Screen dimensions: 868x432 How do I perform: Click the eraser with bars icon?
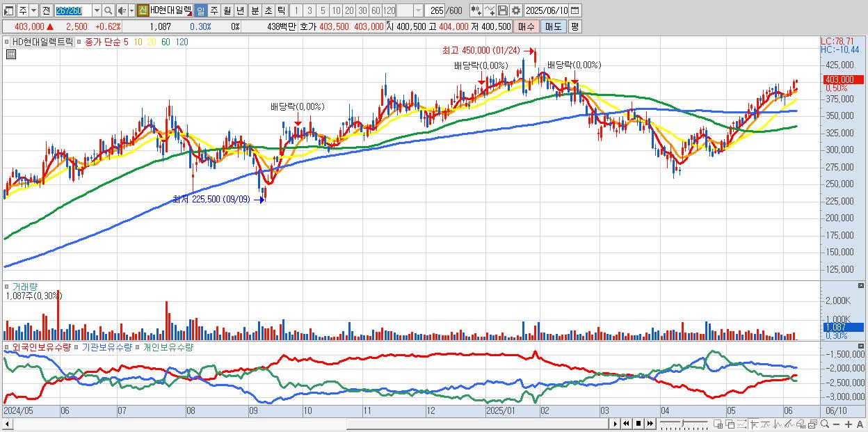pyautogui.click(x=801, y=424)
